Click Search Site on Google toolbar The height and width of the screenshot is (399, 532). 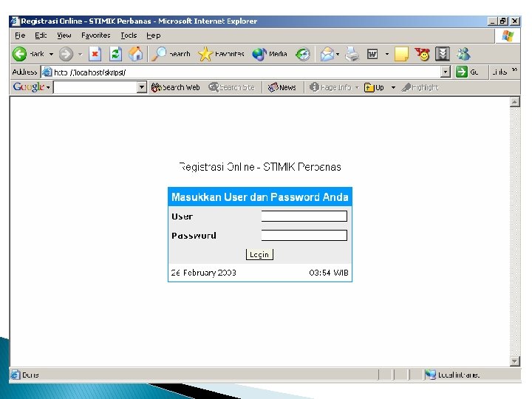(232, 87)
